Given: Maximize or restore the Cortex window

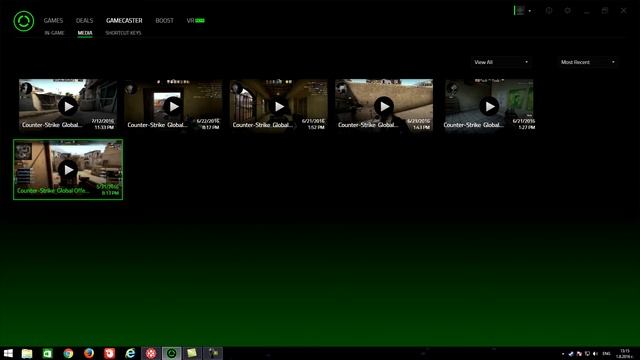Looking at the screenshot, I should click(605, 11).
